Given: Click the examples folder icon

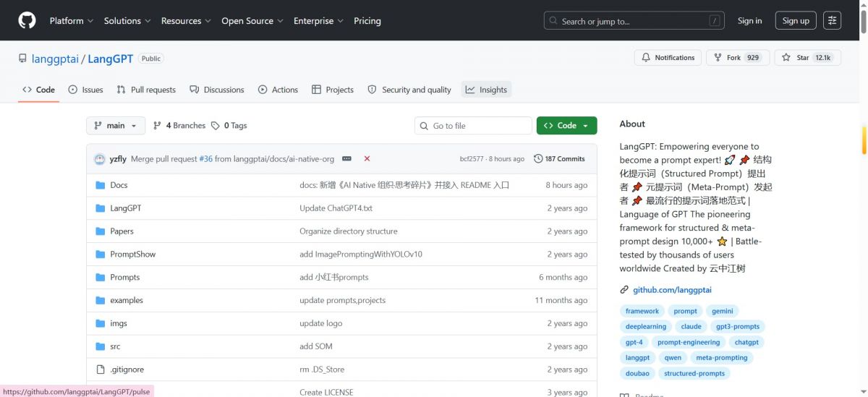Looking at the screenshot, I should click(x=101, y=301).
